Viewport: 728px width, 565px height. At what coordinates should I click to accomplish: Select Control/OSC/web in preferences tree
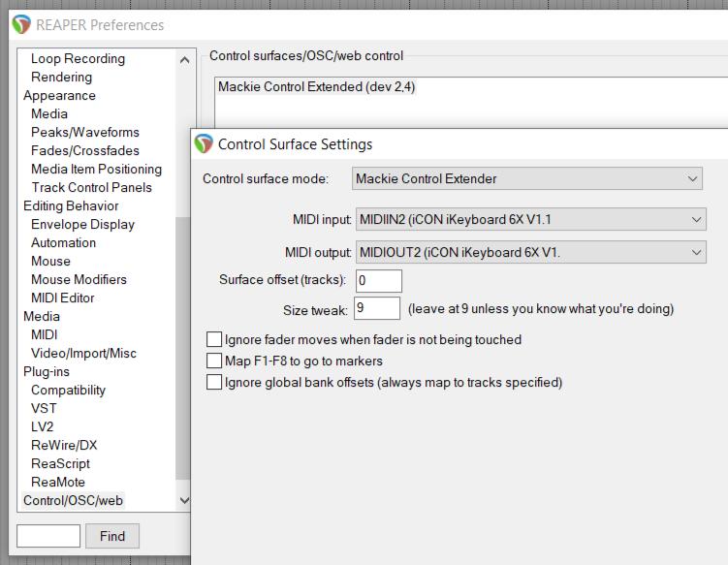[x=74, y=501]
